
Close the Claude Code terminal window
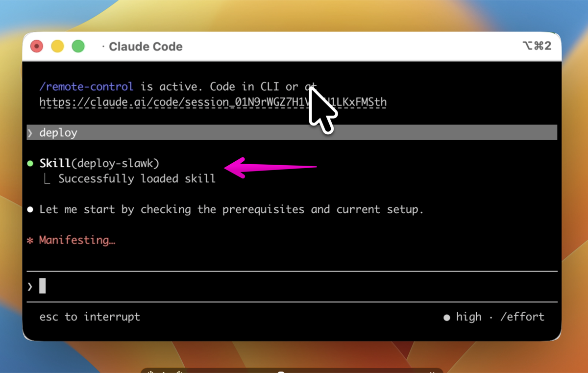click(37, 47)
